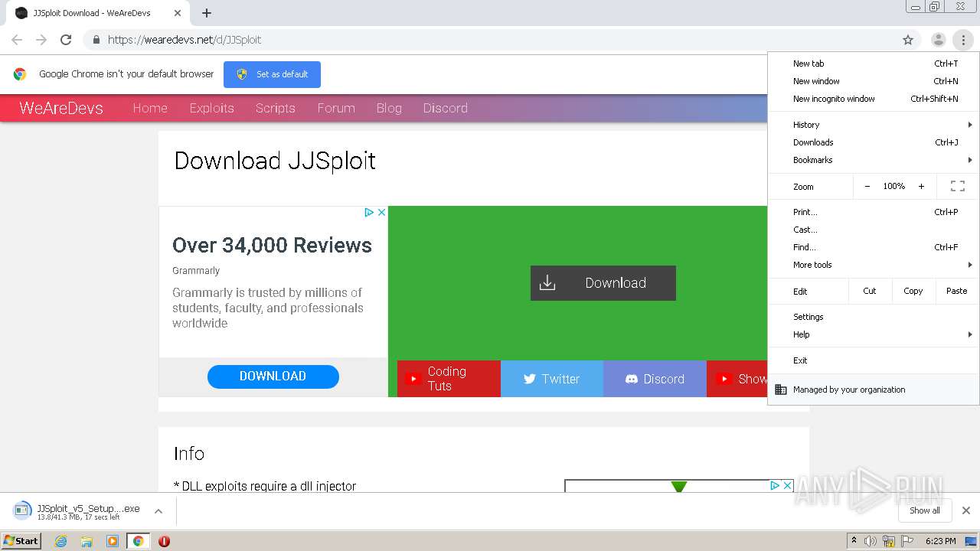This screenshot has height=551, width=980.
Task: Click the browser back arrow
Action: pyautogui.click(x=17, y=40)
